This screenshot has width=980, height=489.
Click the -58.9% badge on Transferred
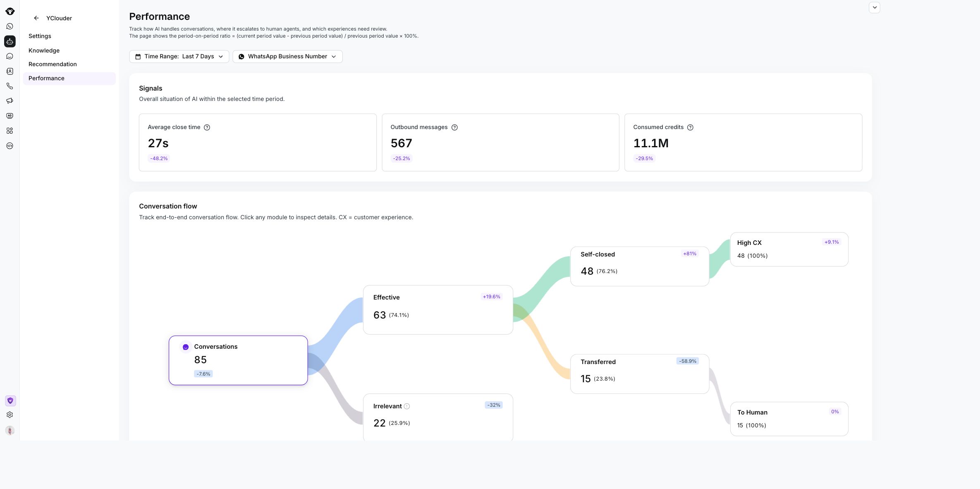(688, 361)
